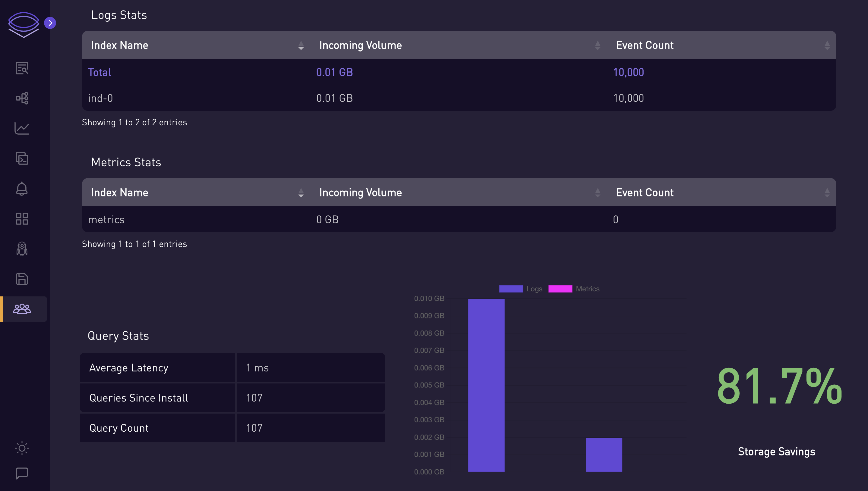This screenshot has width=868, height=491.
Task: Click 'Showing 1 to 2 of 2 entries'
Action: (134, 122)
